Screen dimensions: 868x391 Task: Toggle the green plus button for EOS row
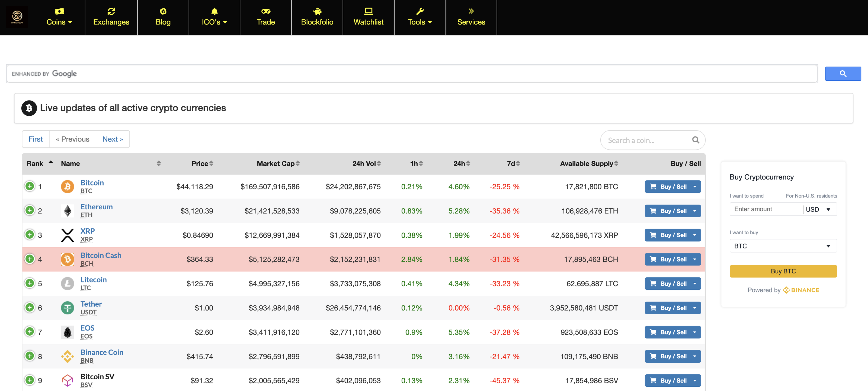click(30, 332)
